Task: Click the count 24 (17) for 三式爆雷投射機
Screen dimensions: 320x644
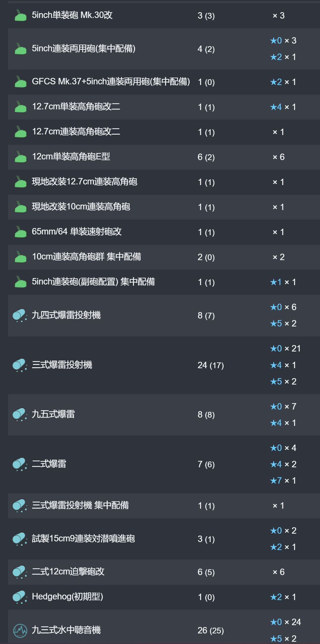Action: click(x=211, y=365)
